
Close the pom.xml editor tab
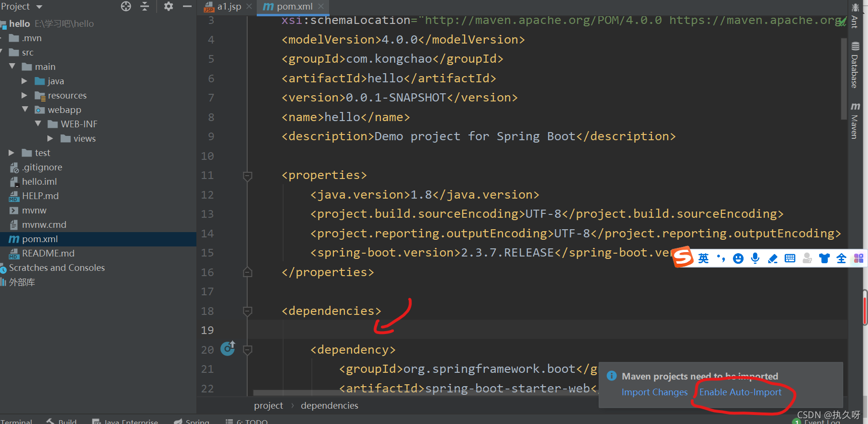coord(321,7)
